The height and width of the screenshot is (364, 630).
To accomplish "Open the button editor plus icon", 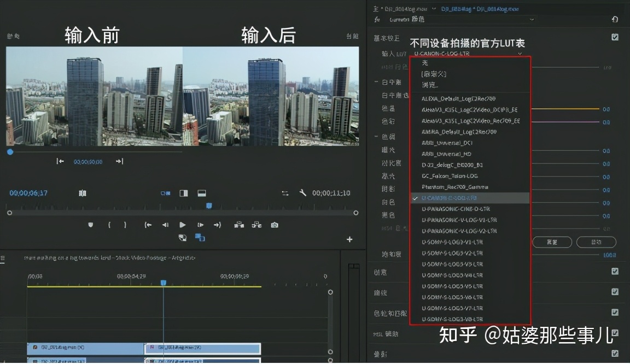I will (x=349, y=239).
